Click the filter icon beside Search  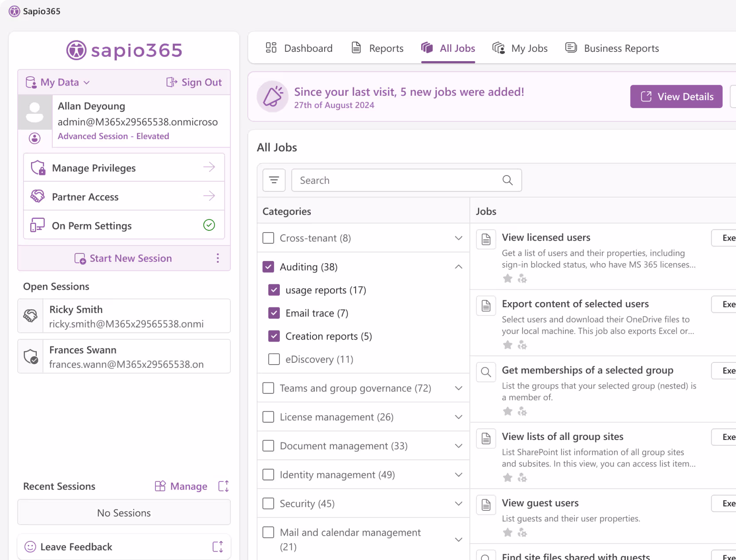coord(274,180)
